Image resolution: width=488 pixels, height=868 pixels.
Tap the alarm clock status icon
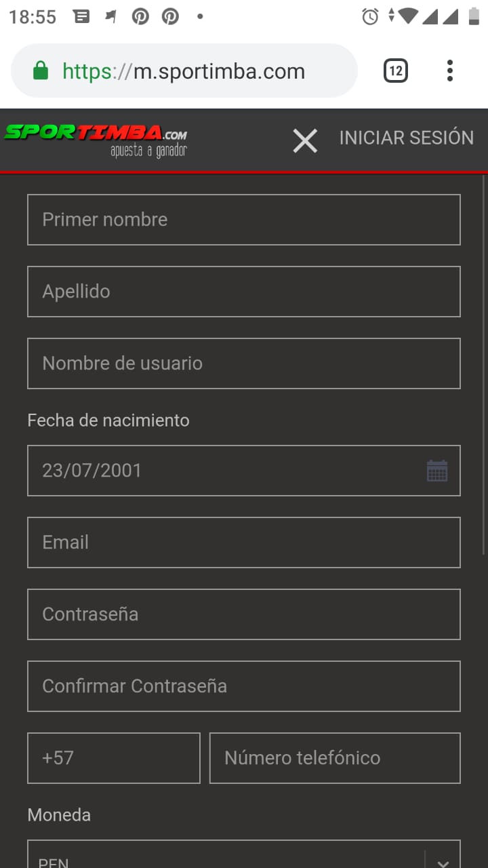370,16
